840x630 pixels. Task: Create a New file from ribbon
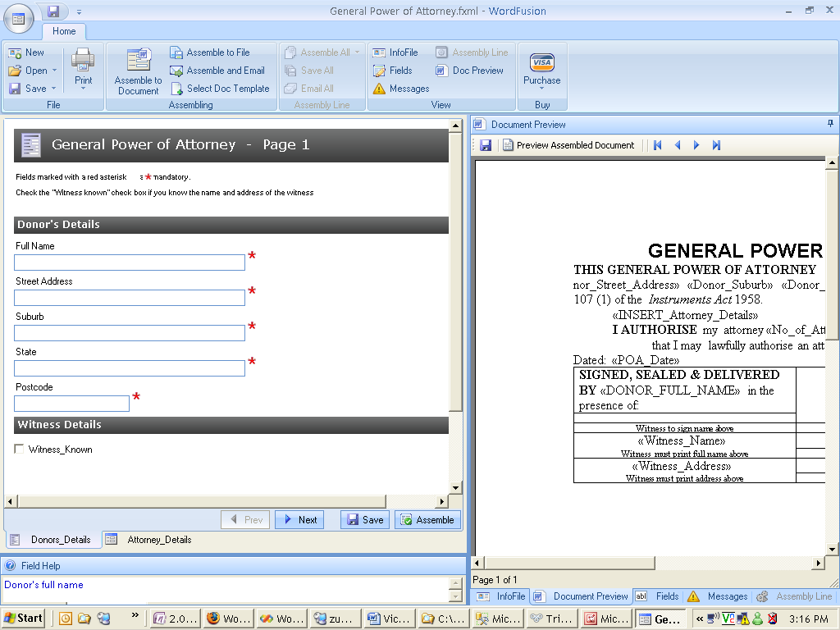(x=26, y=52)
